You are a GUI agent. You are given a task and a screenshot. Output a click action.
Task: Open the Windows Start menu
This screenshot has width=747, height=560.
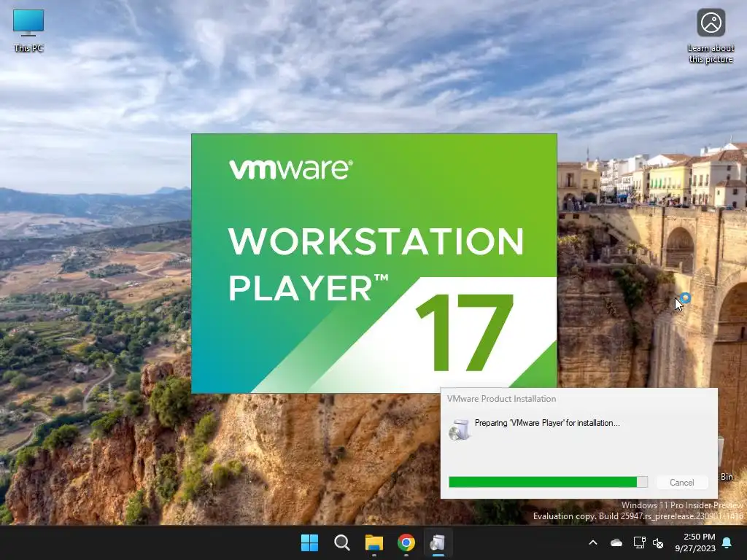pos(309,542)
